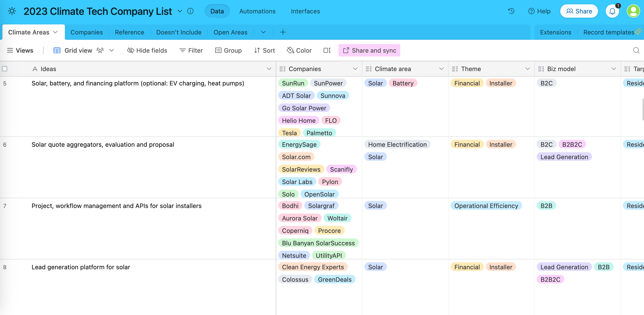Switch to the Reference table tab
This screenshot has height=315, width=644.
[129, 32]
